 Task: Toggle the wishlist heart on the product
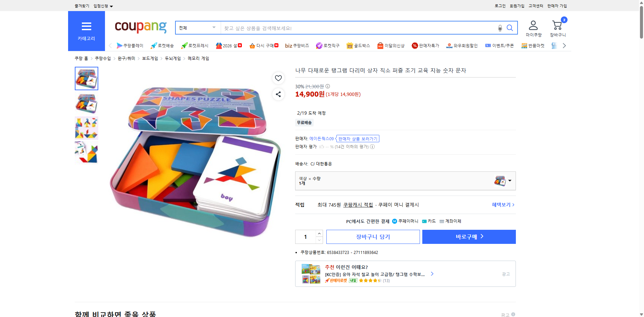pyautogui.click(x=278, y=78)
